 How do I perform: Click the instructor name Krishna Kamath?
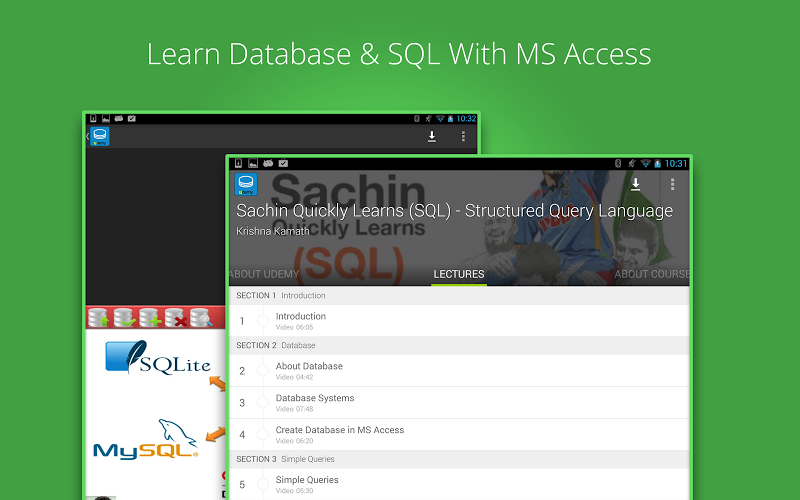(x=273, y=231)
